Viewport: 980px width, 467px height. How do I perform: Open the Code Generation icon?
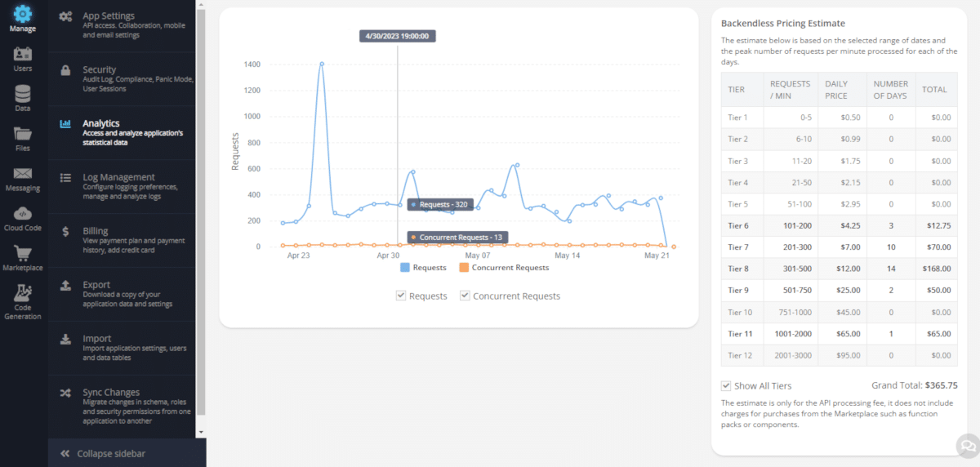pyautogui.click(x=23, y=292)
